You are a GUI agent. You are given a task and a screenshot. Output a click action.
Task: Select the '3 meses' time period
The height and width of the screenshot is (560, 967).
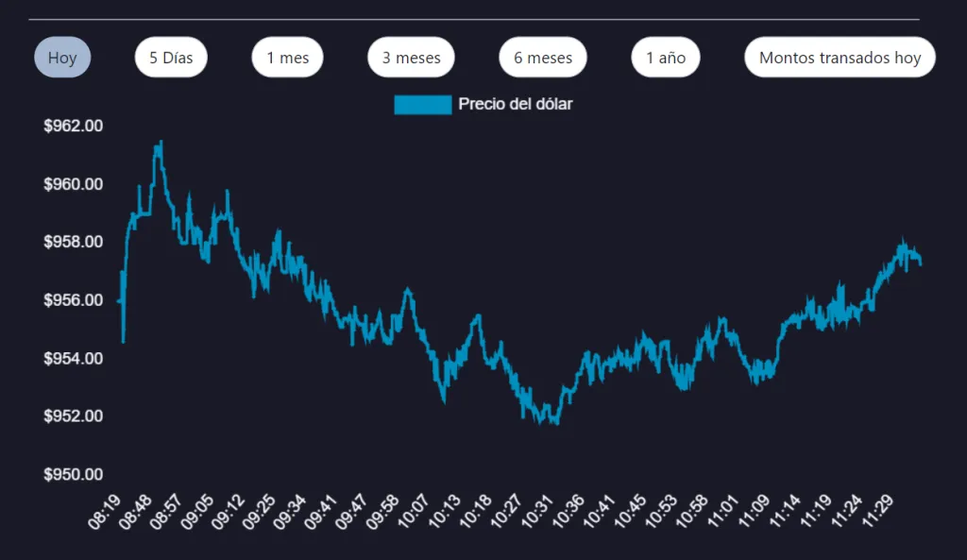[x=411, y=57]
